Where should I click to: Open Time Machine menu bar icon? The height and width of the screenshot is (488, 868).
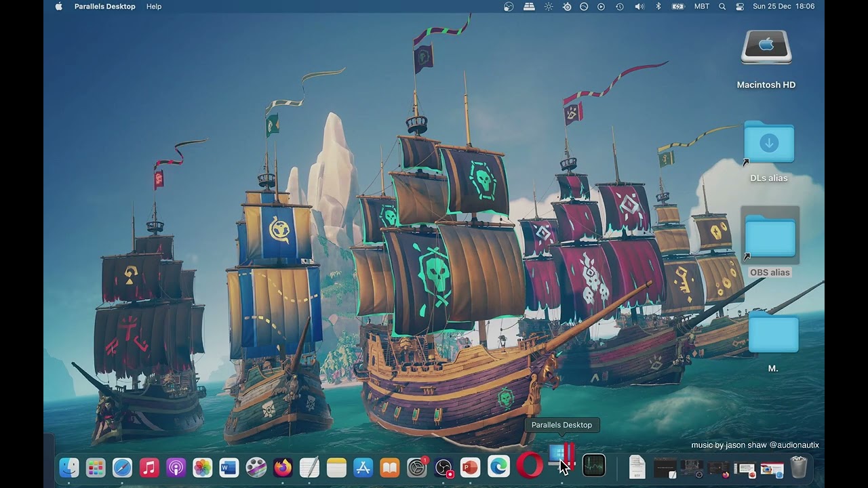pos(620,6)
